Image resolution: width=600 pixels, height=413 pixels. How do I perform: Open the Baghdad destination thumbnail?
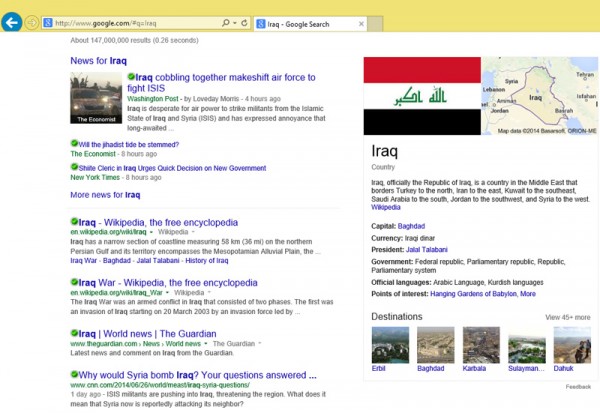pos(436,345)
